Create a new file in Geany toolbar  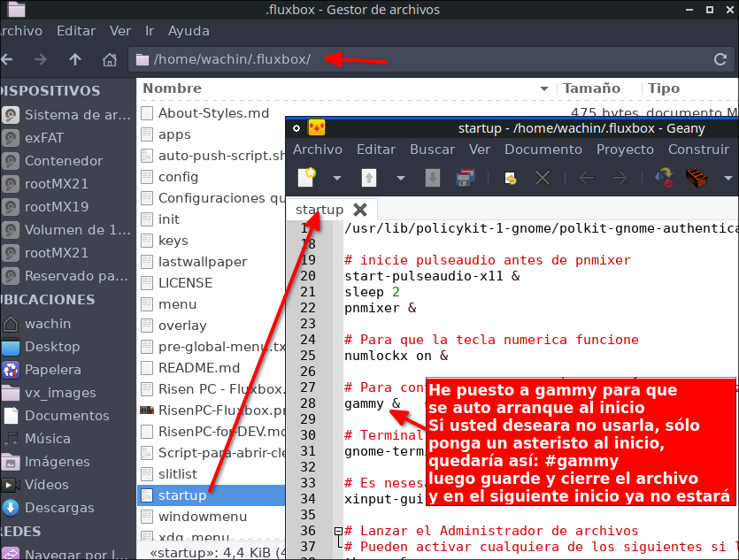click(307, 178)
